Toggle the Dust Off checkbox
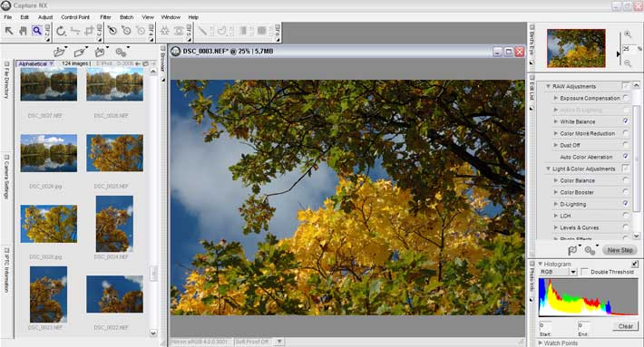The width and height of the screenshot is (644, 347). pyautogui.click(x=626, y=145)
